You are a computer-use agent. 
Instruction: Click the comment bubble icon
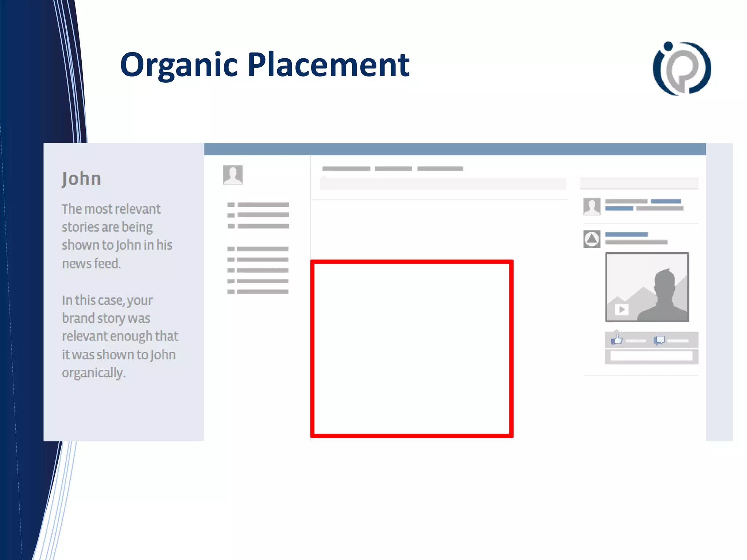659,340
